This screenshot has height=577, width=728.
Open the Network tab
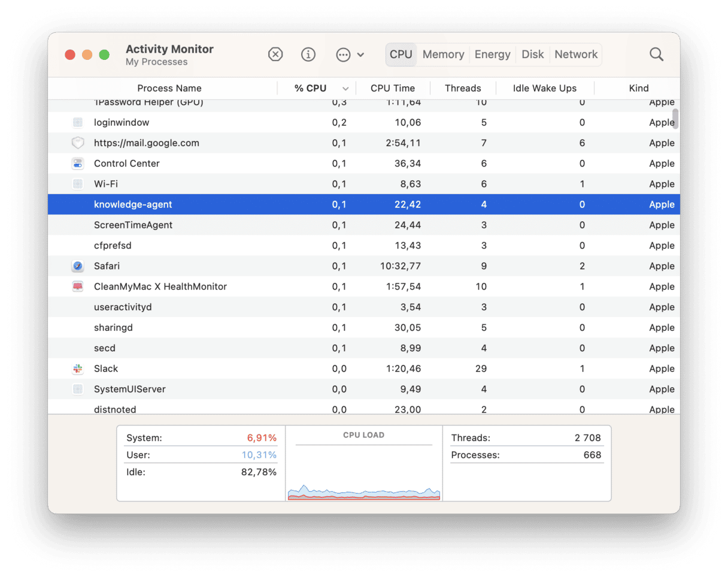[575, 54]
